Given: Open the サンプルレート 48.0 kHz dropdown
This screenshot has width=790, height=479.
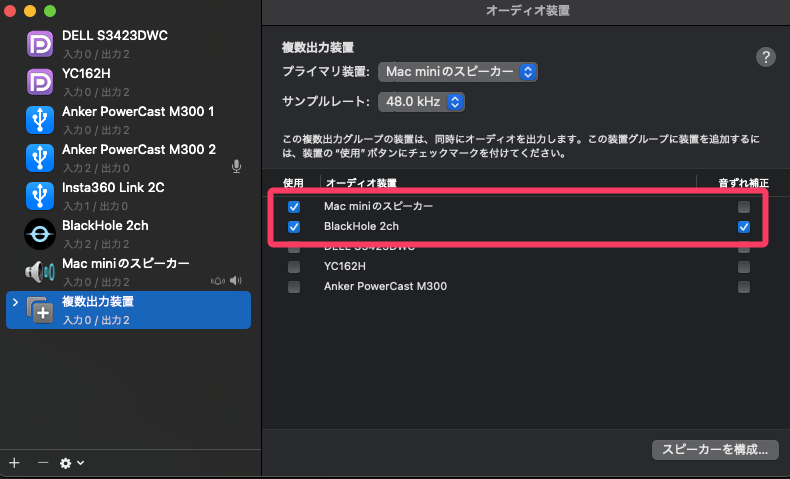Looking at the screenshot, I should pyautogui.click(x=421, y=102).
